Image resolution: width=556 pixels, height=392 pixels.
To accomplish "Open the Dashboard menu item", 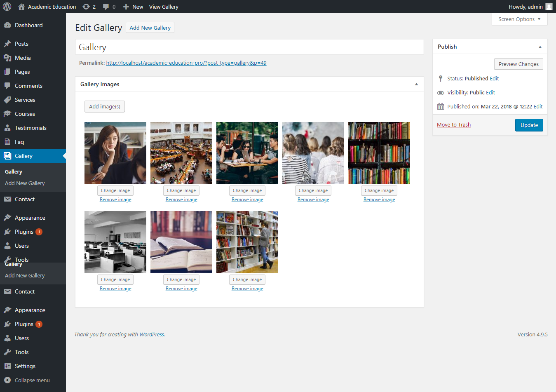I will 28,25.
